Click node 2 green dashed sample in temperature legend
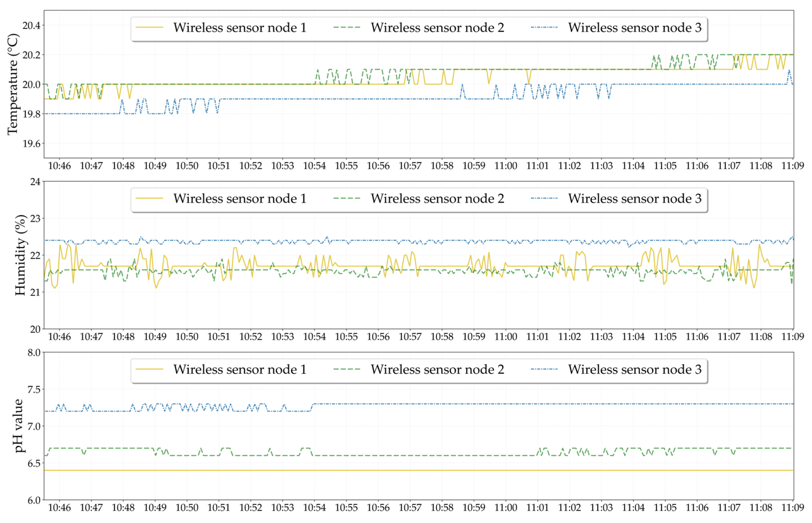The width and height of the screenshot is (812, 523). (346, 27)
